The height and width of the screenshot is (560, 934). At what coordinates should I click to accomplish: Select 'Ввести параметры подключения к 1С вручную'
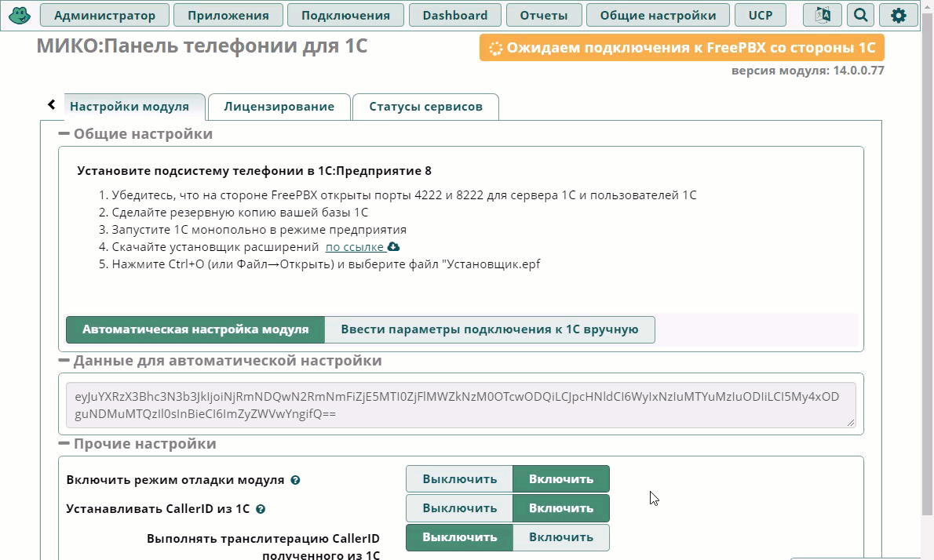491,329
